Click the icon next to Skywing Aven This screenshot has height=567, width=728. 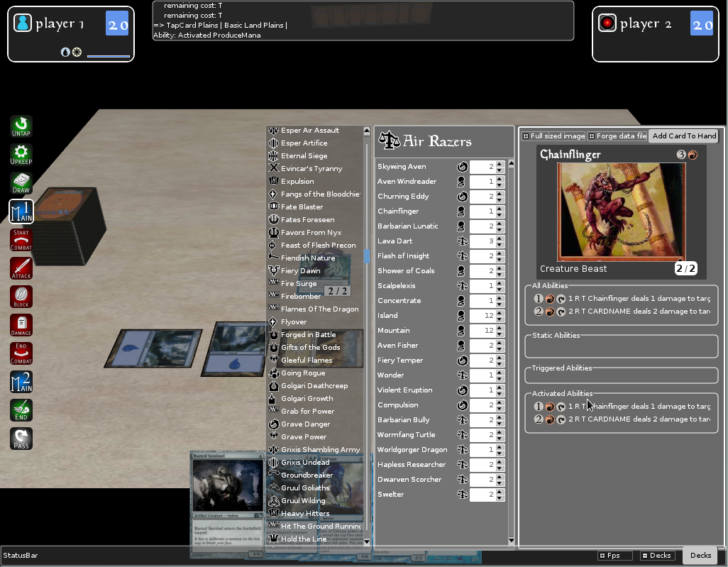(462, 167)
